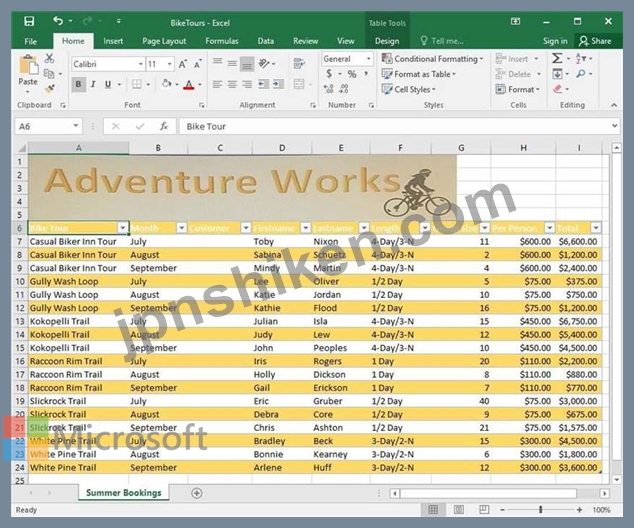
Task: Open the Name Box dropdown arrow
Action: [76, 126]
